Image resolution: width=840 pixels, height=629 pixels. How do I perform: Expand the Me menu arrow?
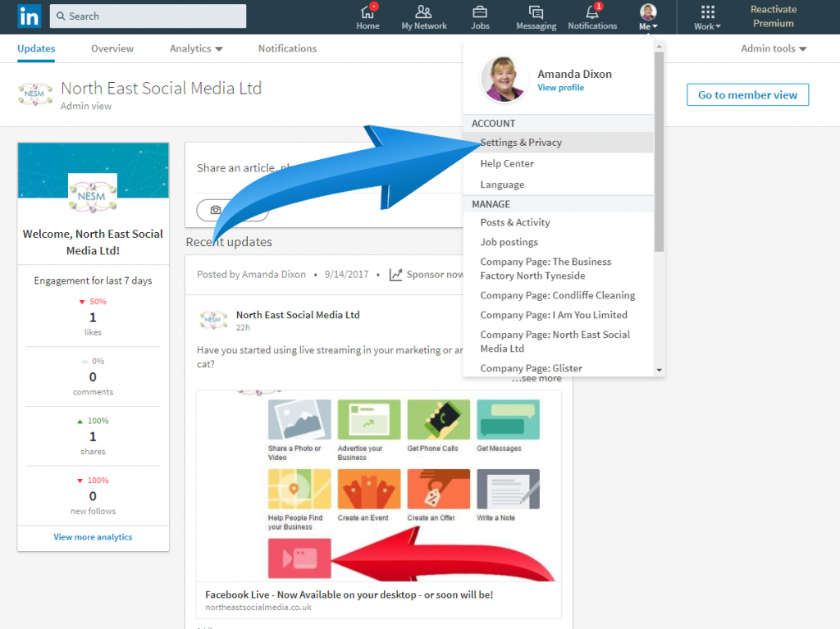(x=655, y=26)
